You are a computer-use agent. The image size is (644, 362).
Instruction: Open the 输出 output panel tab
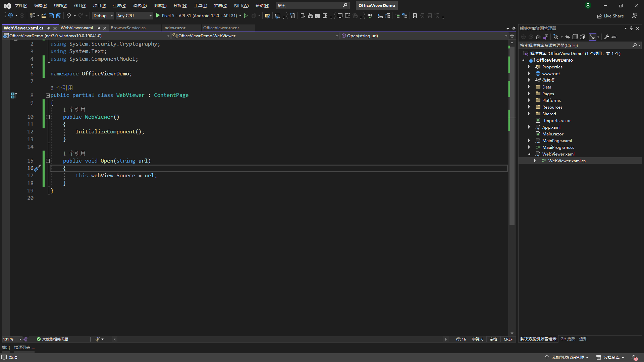[6, 348]
